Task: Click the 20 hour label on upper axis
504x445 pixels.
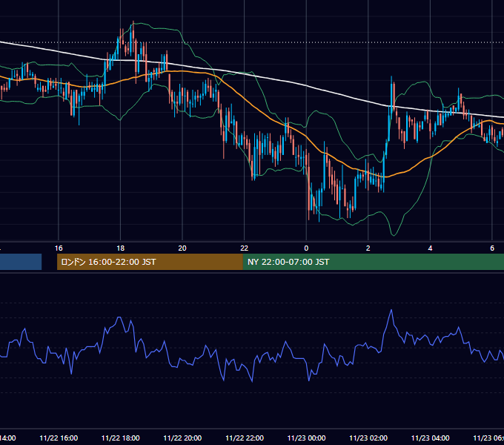Action: (182, 248)
